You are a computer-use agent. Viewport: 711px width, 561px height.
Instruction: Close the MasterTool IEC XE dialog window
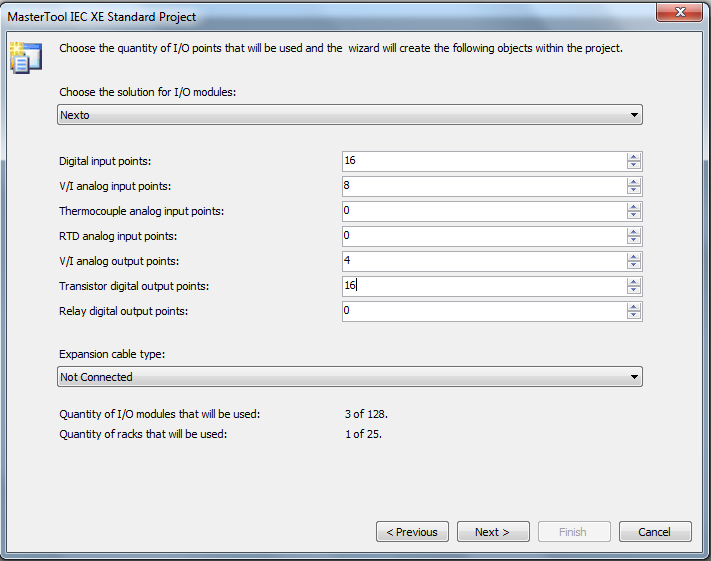click(680, 12)
